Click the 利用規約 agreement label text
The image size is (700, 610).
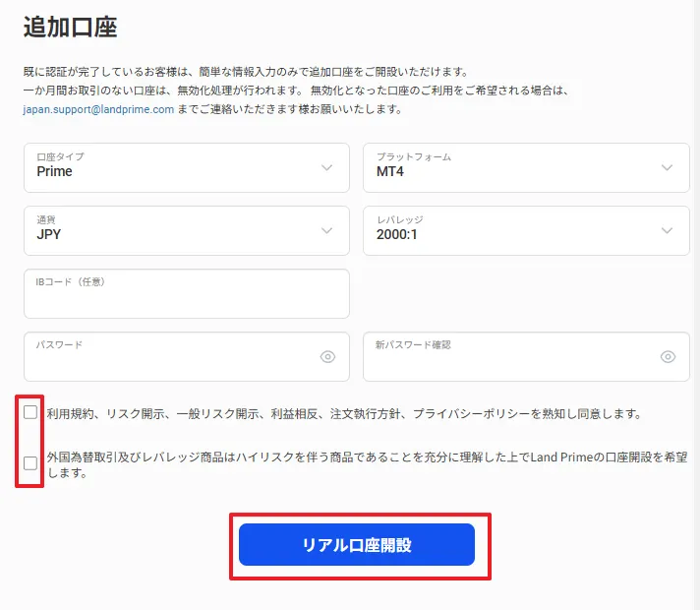tap(344, 414)
